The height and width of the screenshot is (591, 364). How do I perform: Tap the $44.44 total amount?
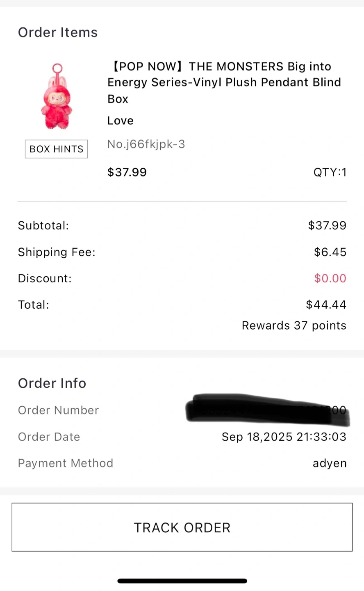tap(326, 305)
